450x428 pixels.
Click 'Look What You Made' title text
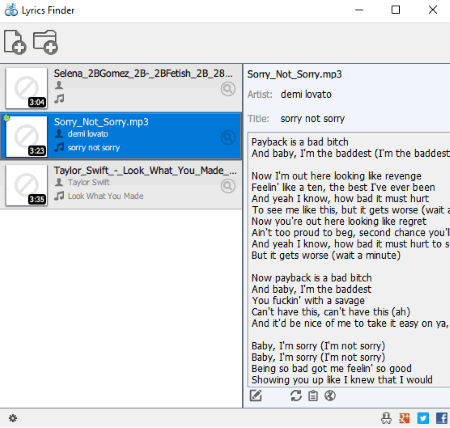coord(106,196)
